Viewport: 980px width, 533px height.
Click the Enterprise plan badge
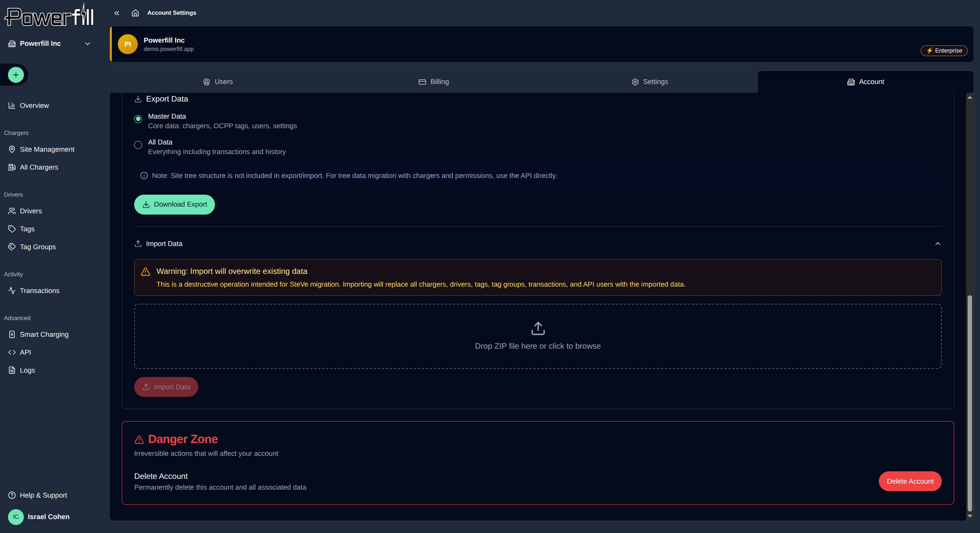[x=944, y=51]
